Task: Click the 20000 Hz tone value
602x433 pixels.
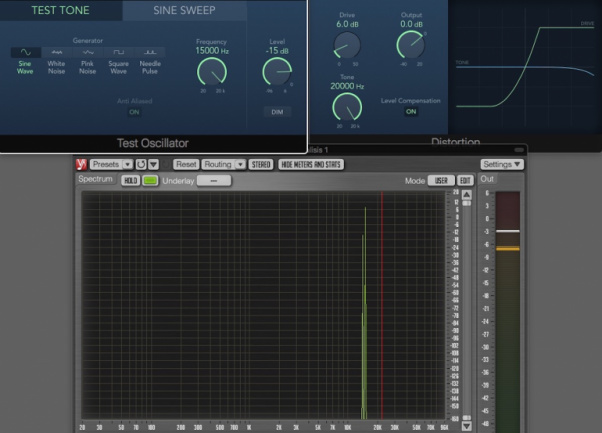Action: (x=347, y=86)
